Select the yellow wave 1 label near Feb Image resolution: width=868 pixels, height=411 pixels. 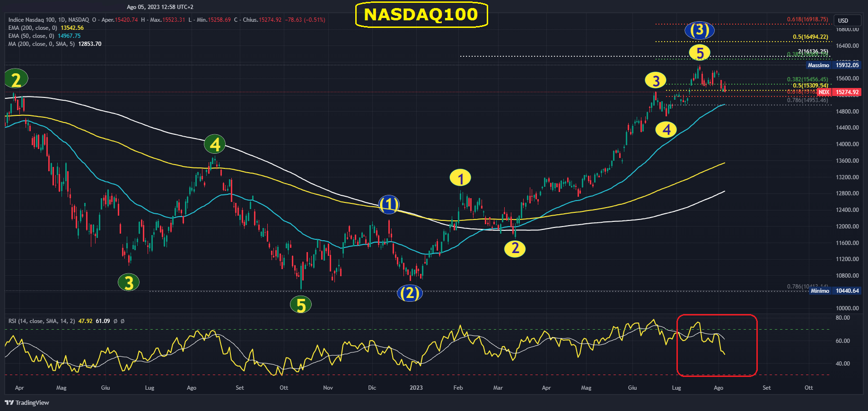(460, 178)
